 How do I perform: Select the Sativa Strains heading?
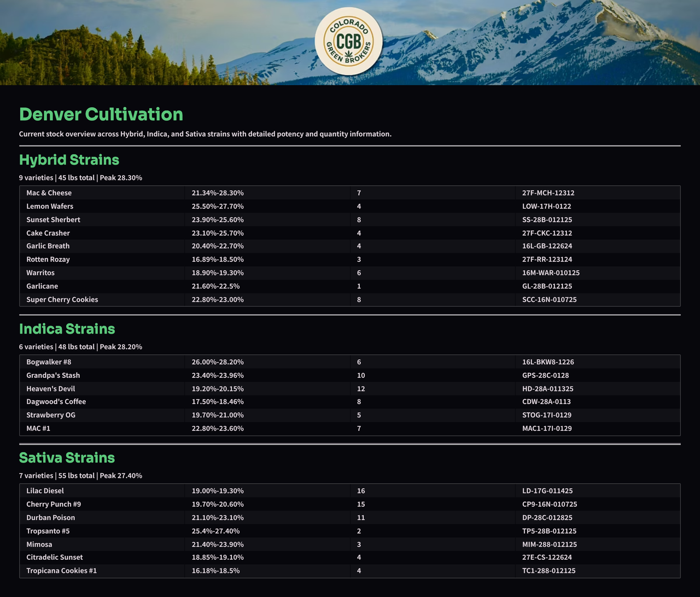67,458
